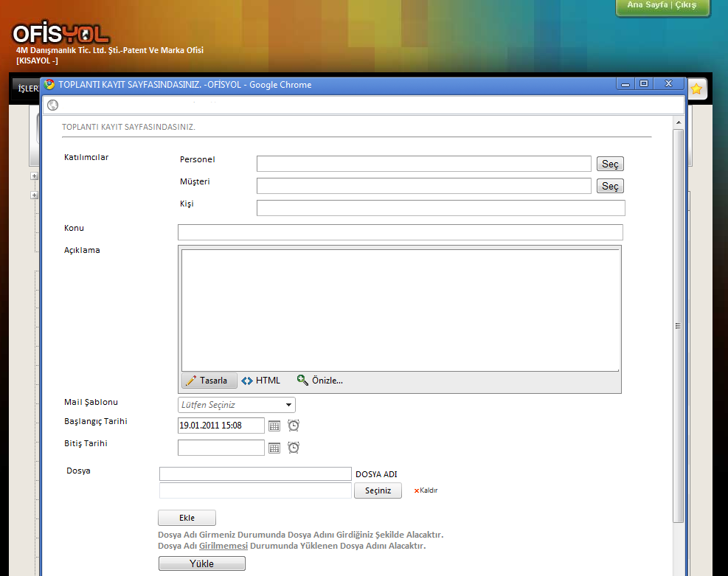Viewport: 728px width, 576px height.
Task: Open clock time picker for Bitiş Tarihi
Action: point(294,448)
